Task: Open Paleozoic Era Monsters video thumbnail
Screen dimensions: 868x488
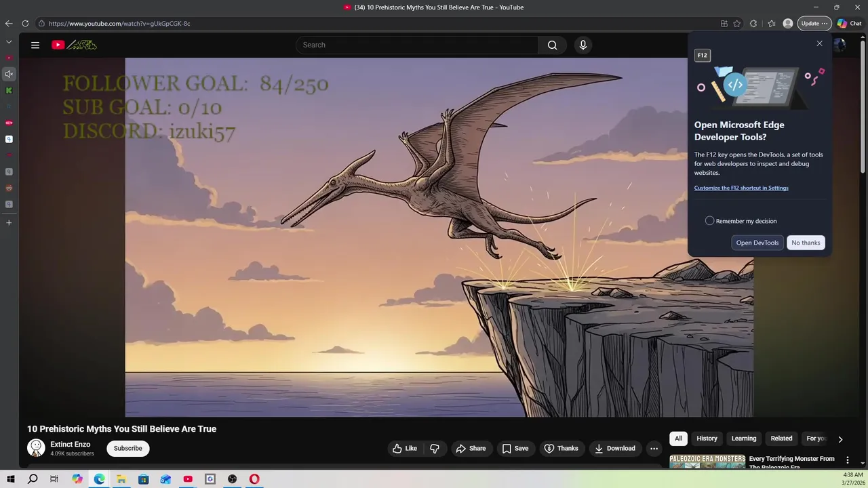Action: [707, 462]
